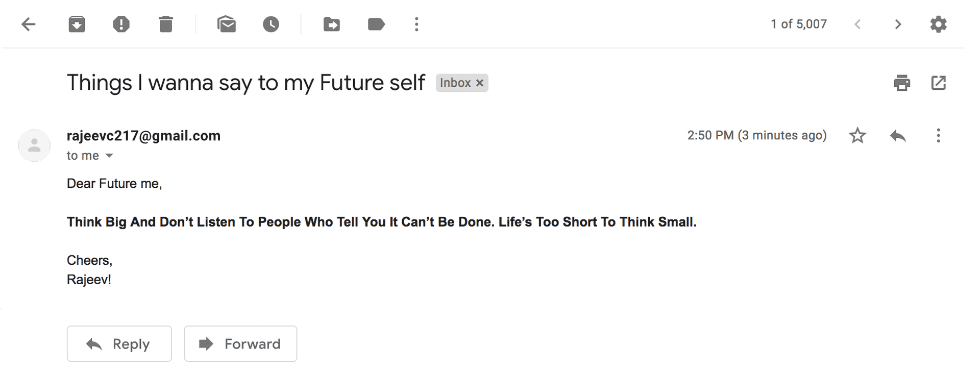Archive this email
980x373 pixels.
coord(77,24)
